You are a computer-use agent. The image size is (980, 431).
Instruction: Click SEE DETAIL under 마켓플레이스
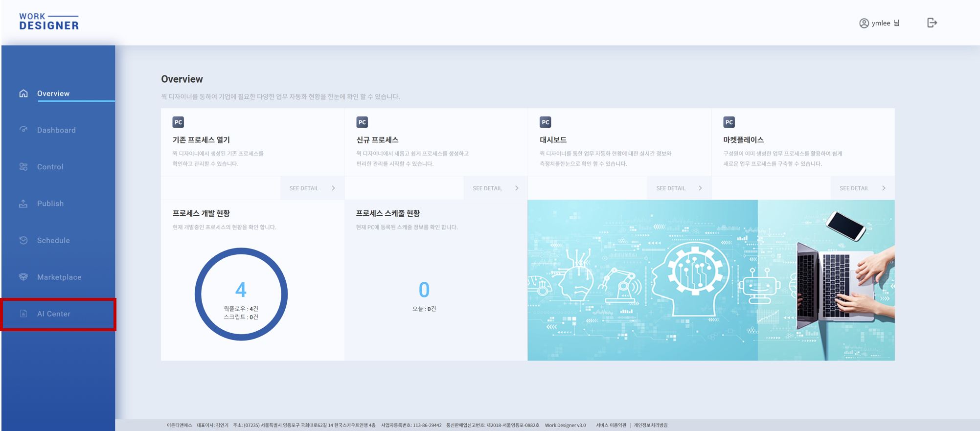coord(854,188)
